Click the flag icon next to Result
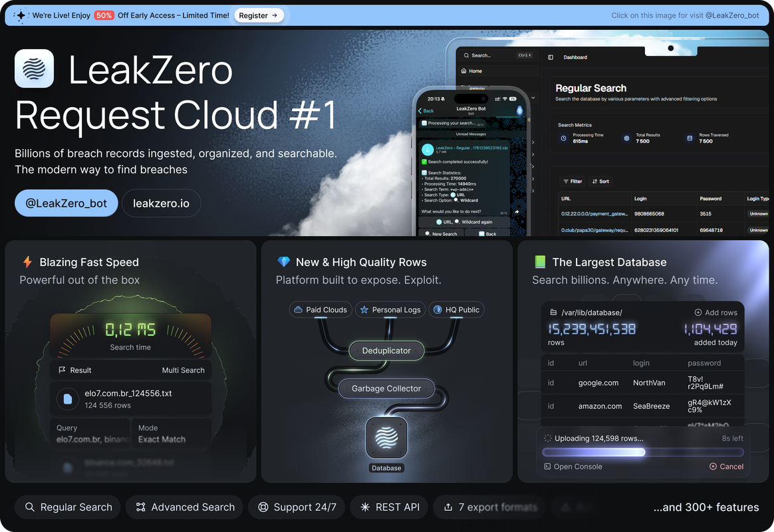Screen dimensions: 774x532 click(62, 370)
